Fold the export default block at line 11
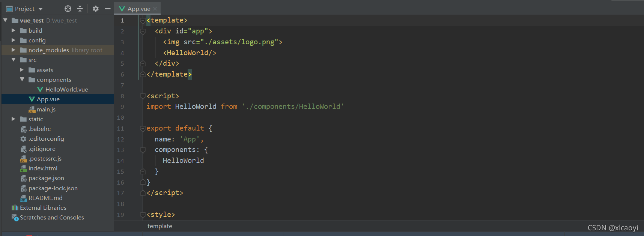The height and width of the screenshot is (236, 644). pos(143,129)
